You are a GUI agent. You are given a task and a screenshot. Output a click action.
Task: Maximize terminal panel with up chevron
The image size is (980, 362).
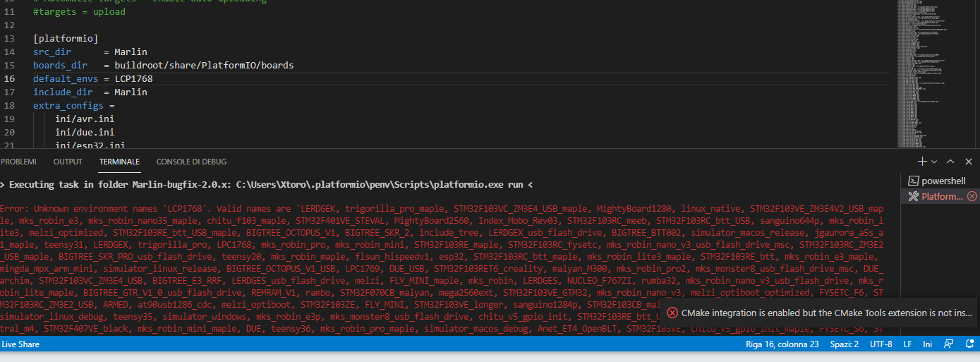[950, 161]
